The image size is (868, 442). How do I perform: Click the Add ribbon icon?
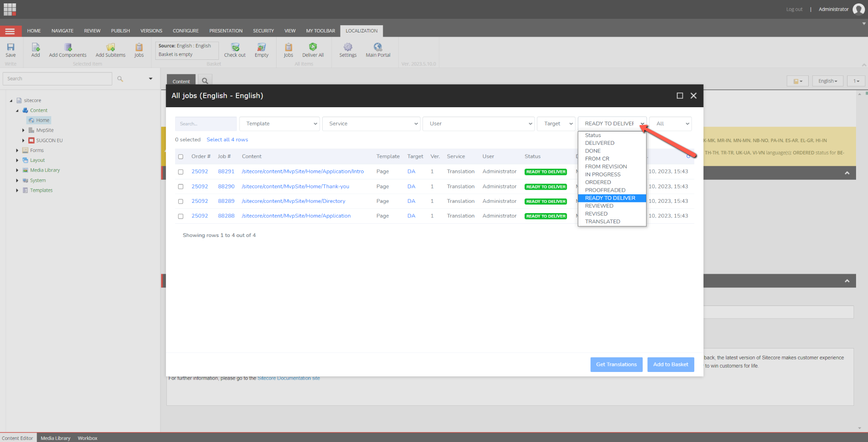click(36, 50)
